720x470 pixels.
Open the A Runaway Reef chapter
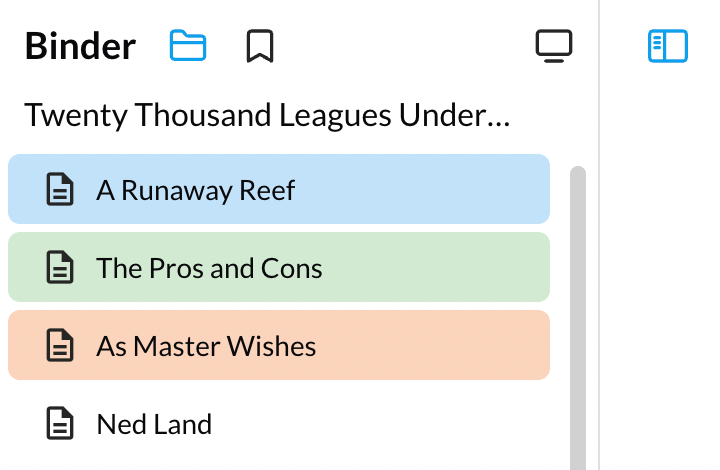(x=195, y=189)
